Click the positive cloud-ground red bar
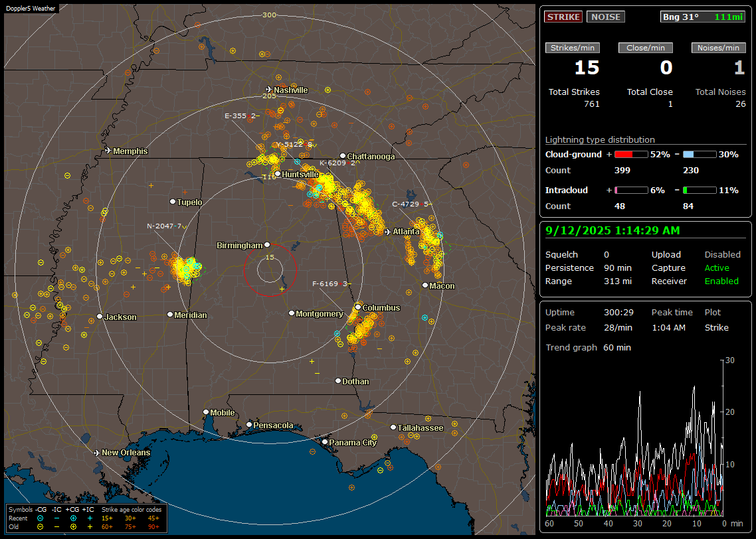The height and width of the screenshot is (539, 756). tap(631, 155)
